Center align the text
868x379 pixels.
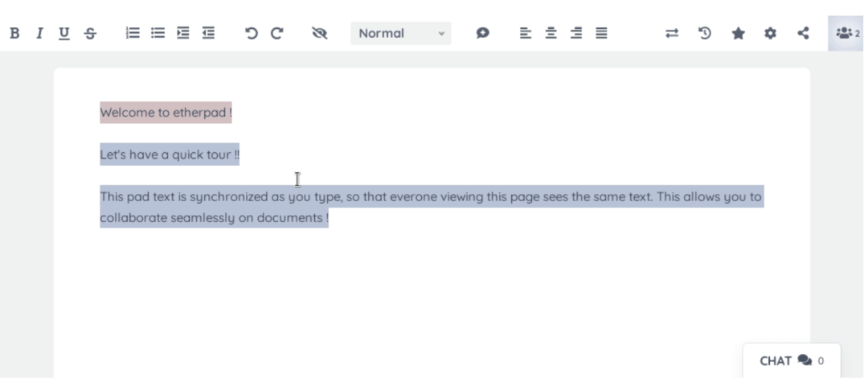551,33
